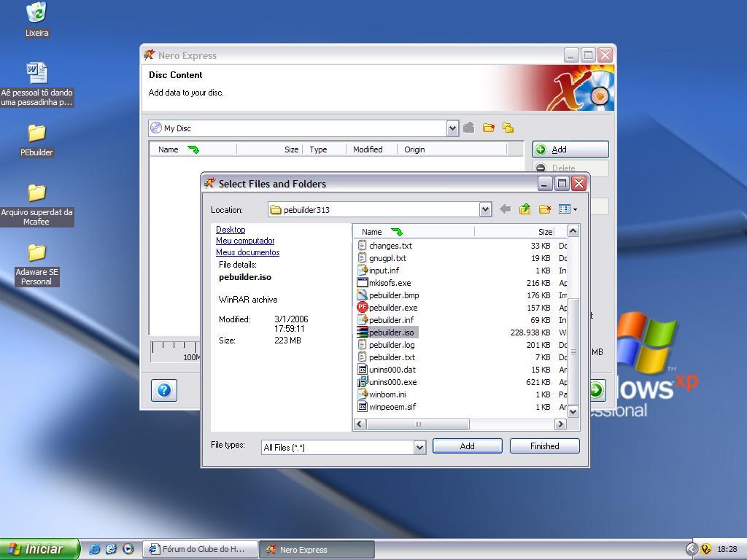The image size is (747, 560).
Task: Sort file list by Name column
Action: pos(414,232)
